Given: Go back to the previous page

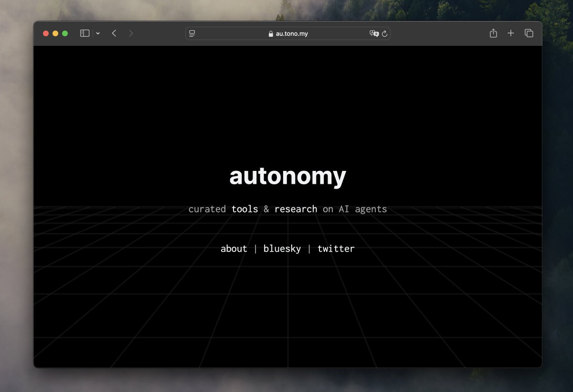Looking at the screenshot, I should point(114,33).
